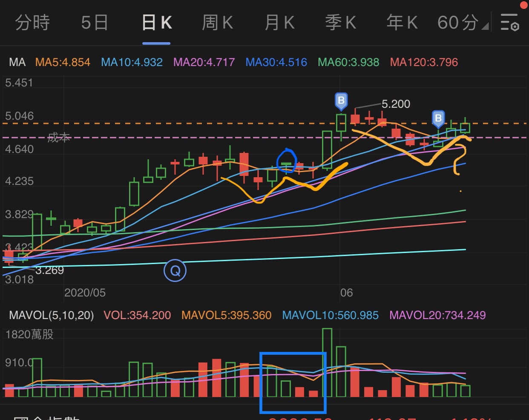The image size is (529, 420).
Task: Expand the MA60:3.938 indicator options
Action: 348,62
